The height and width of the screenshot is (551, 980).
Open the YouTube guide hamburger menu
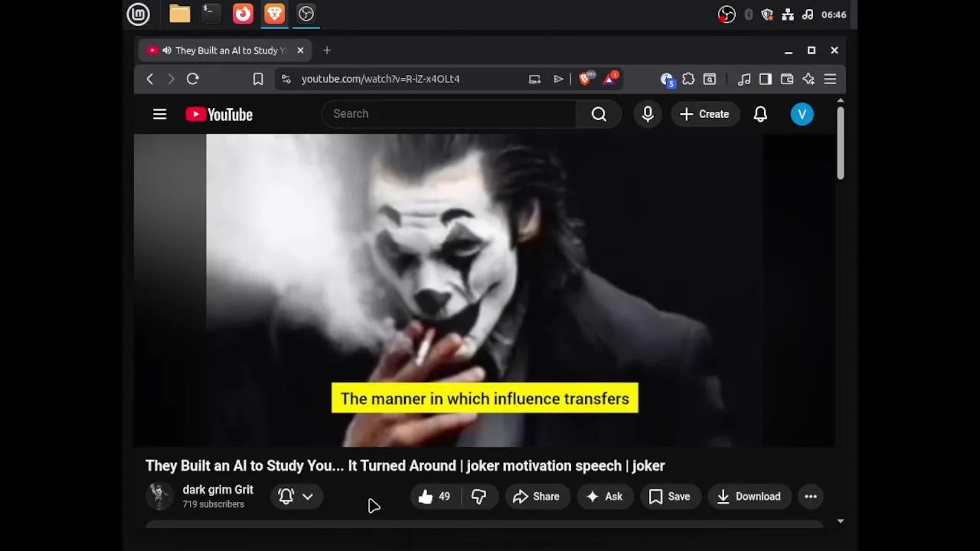159,114
